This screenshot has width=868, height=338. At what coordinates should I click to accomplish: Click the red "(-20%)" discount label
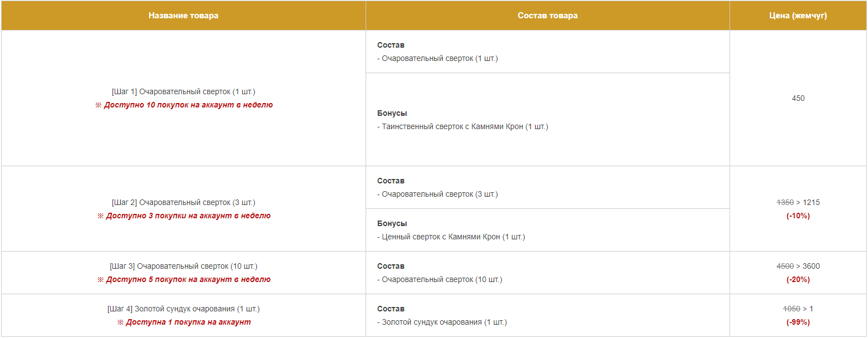(x=798, y=279)
